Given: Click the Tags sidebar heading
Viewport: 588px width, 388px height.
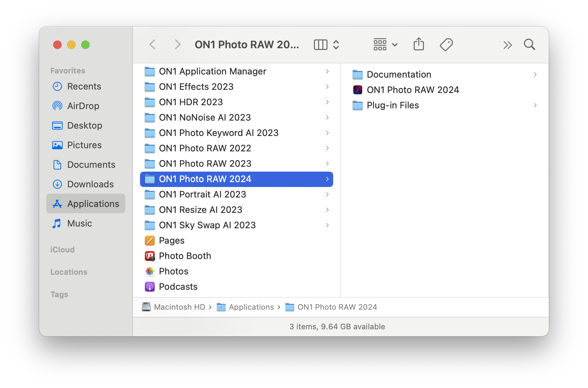Looking at the screenshot, I should (59, 294).
